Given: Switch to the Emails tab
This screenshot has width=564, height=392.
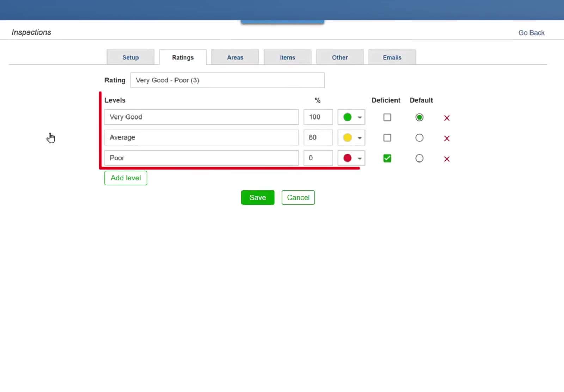Looking at the screenshot, I should coord(392,57).
